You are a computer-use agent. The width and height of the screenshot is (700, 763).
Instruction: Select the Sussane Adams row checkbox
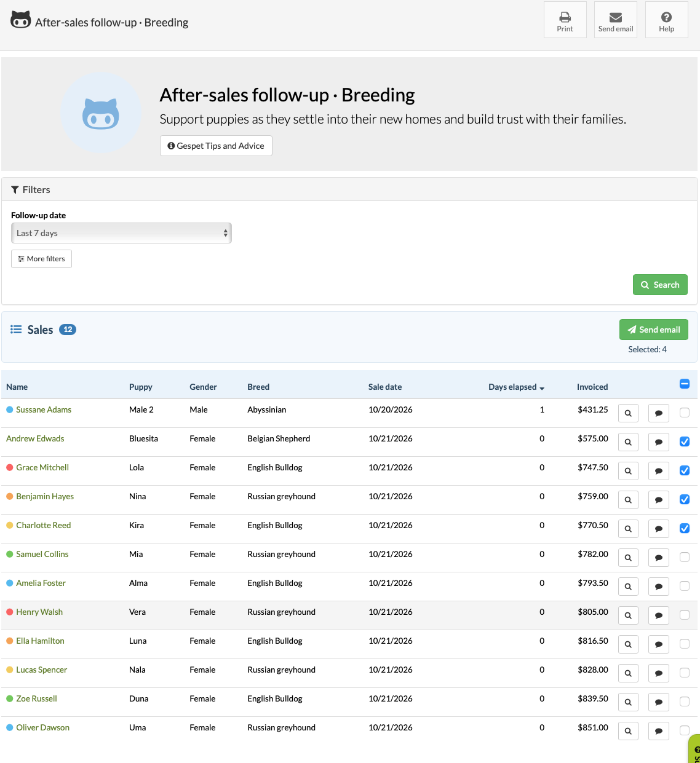(685, 413)
